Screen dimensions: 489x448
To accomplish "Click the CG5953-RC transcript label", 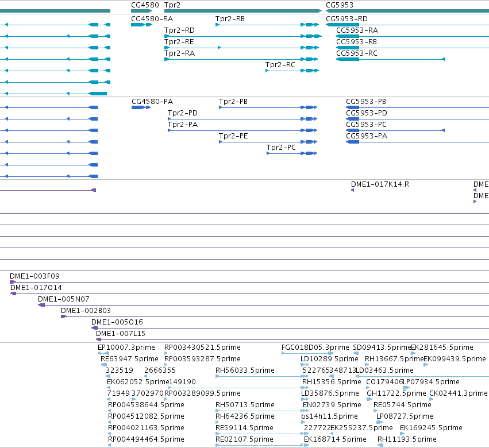I will pos(357,53).
